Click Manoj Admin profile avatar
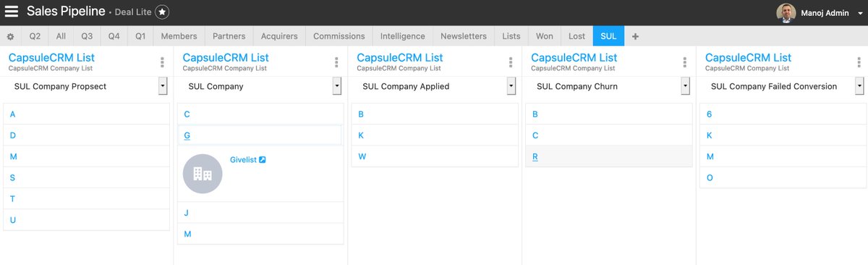The width and height of the screenshot is (868, 265). coord(786,12)
